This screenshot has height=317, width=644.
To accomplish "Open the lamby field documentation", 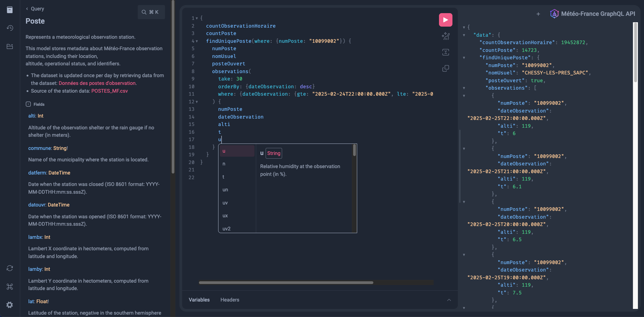I will point(35,269).
